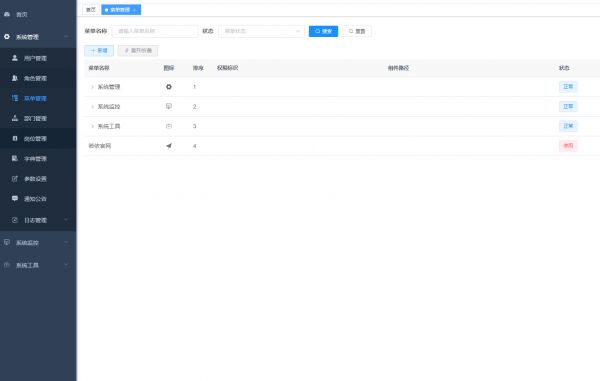Expand the 系统监控 row in the table
The image size is (600, 381).
coord(92,106)
